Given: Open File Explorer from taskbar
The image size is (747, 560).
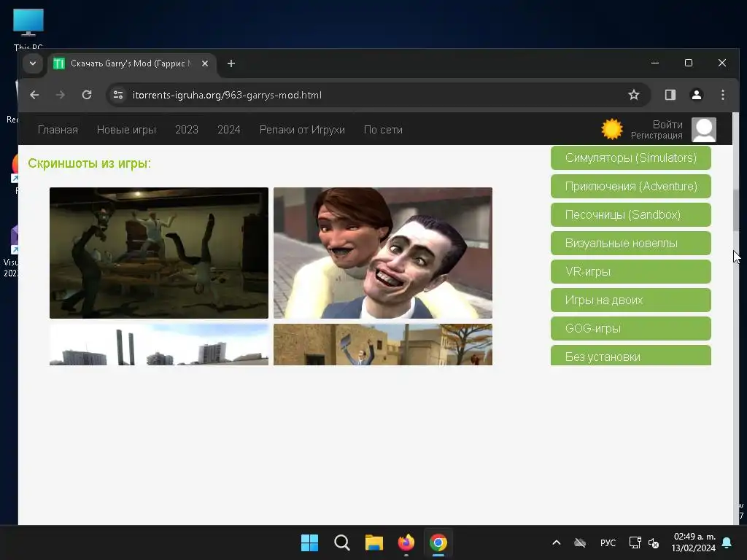Looking at the screenshot, I should click(x=374, y=542).
